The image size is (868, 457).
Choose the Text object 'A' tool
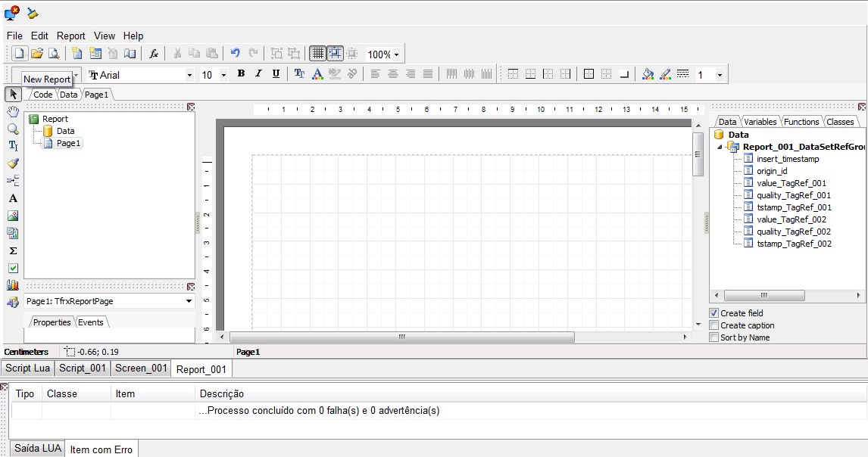[13, 198]
